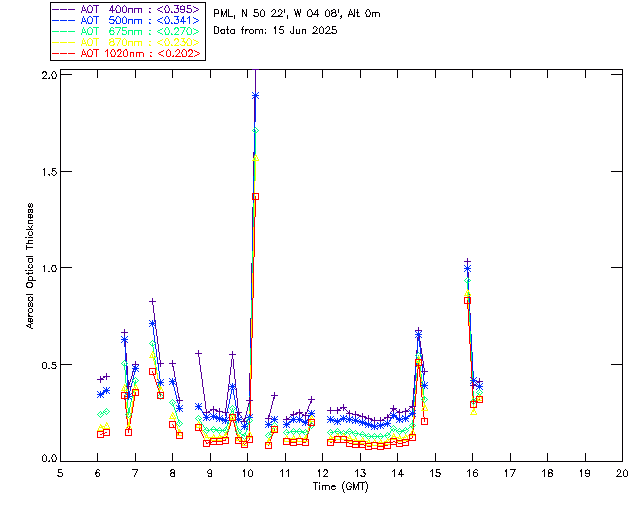640x512 pixels.
Task: Click the 0.0 label on y-axis
Action: click(x=49, y=458)
